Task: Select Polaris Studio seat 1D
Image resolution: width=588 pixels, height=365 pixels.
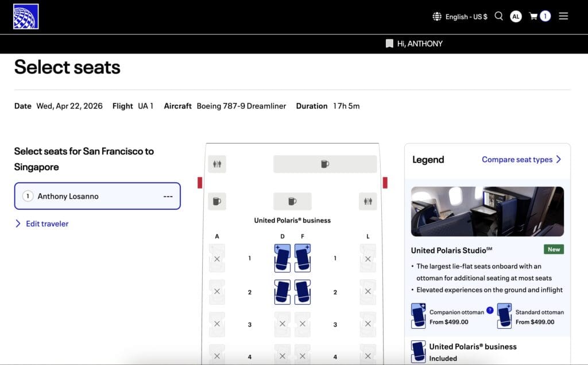Action: click(x=283, y=259)
